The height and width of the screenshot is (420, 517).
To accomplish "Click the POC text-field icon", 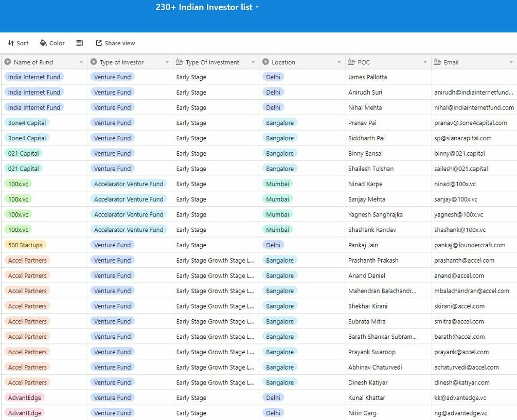I will tap(351, 62).
